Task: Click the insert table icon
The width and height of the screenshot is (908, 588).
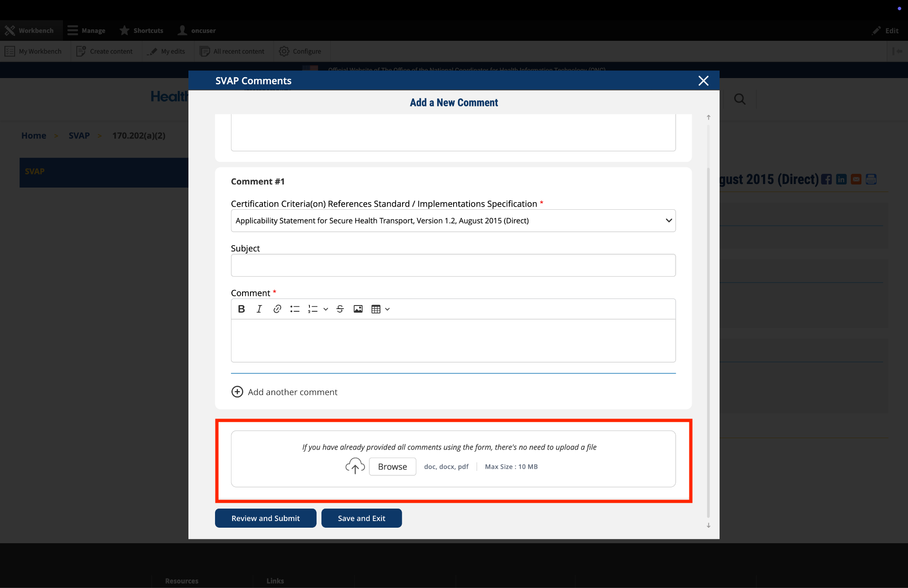Action: tap(376, 309)
